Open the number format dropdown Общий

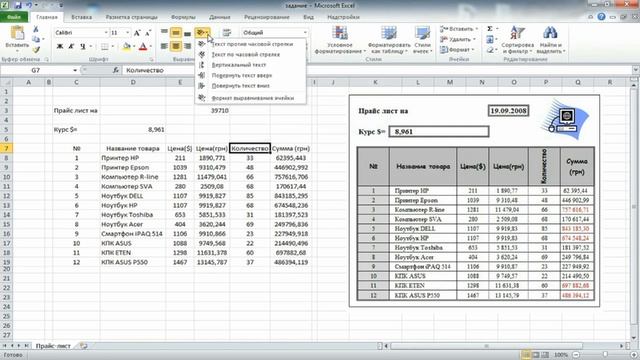(304, 33)
